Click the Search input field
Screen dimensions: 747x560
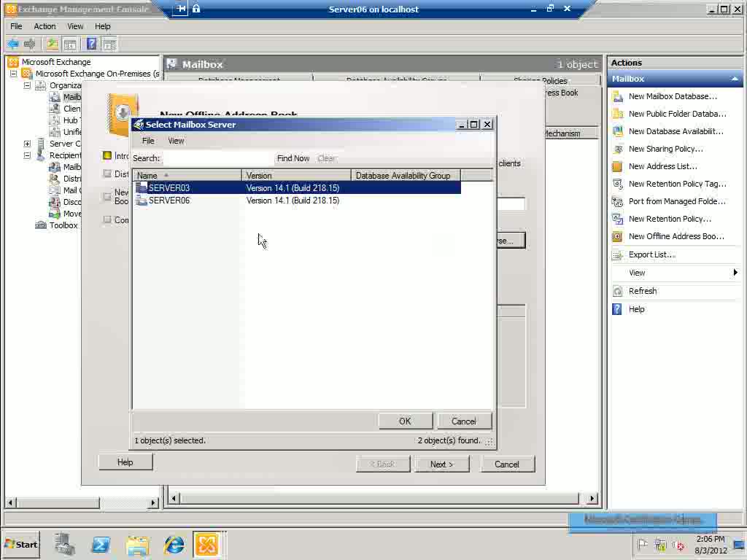pos(217,158)
